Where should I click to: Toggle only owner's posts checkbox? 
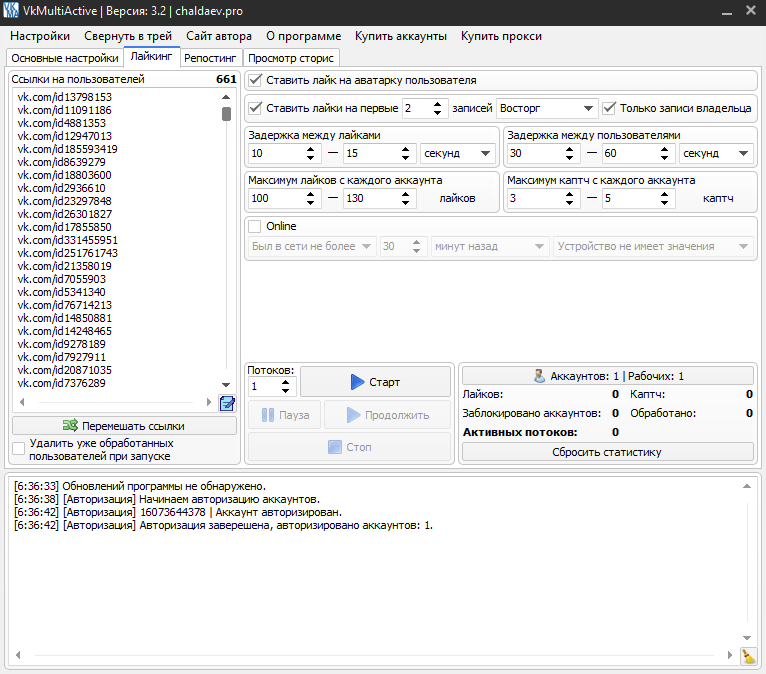tap(609, 108)
